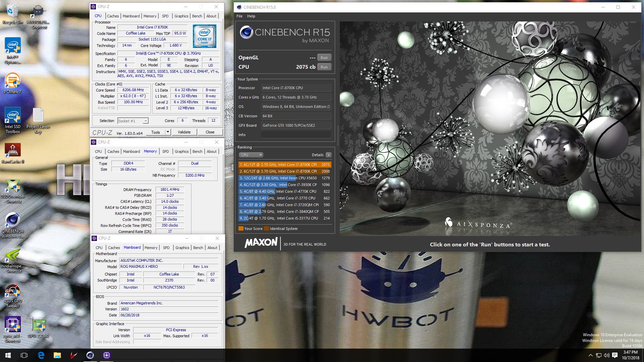This screenshot has width=644, height=362.
Task: Launch Microsoft Edge from the taskbar
Action: click(41, 355)
